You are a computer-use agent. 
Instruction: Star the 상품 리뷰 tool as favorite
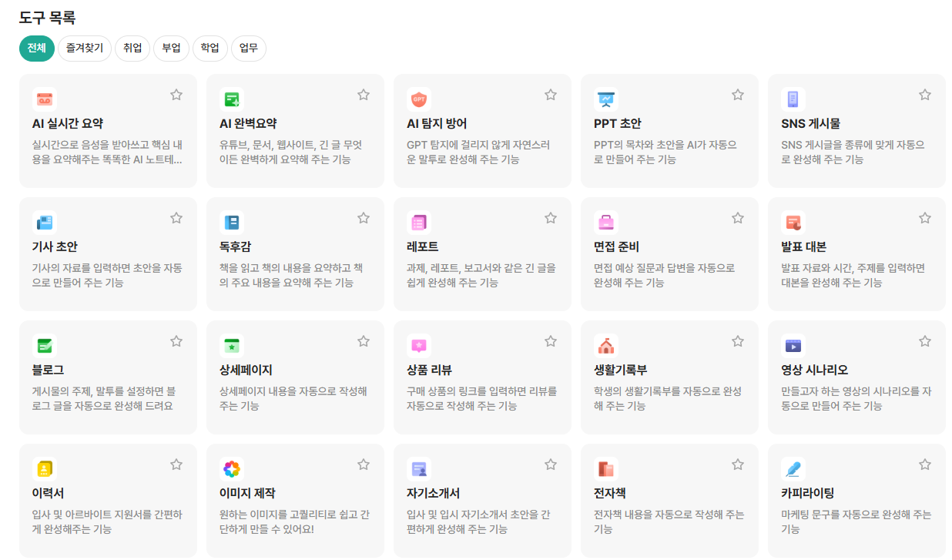coord(551,341)
